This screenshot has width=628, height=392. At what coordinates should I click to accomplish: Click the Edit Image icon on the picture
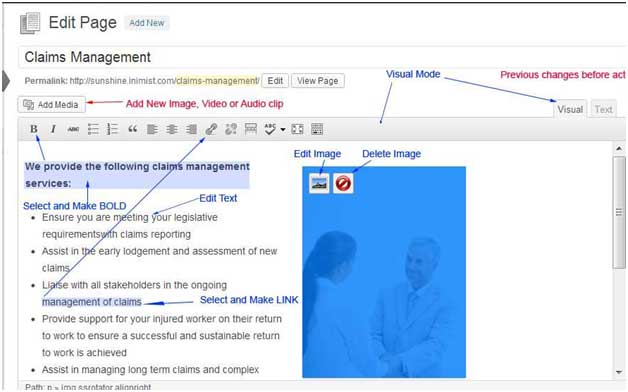319,183
